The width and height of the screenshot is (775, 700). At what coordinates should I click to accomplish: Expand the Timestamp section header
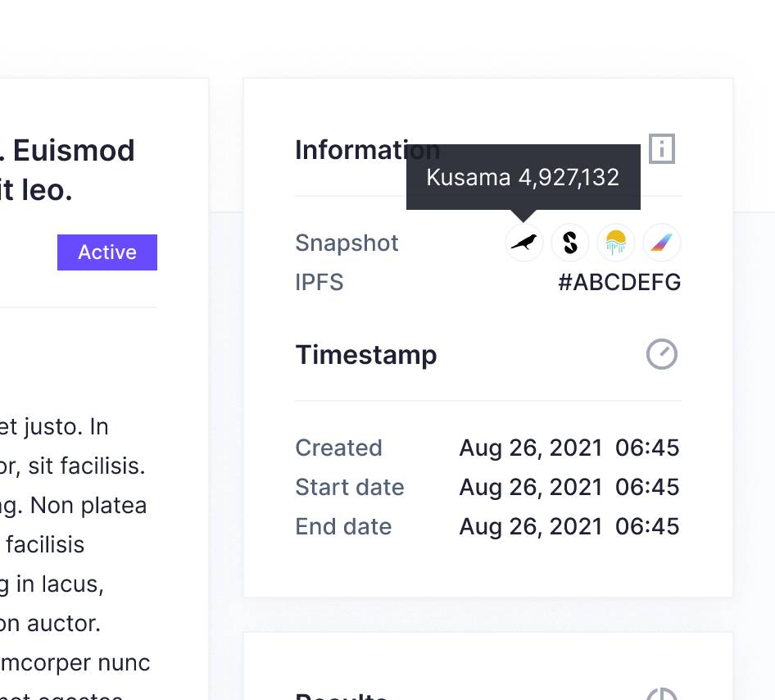click(365, 354)
